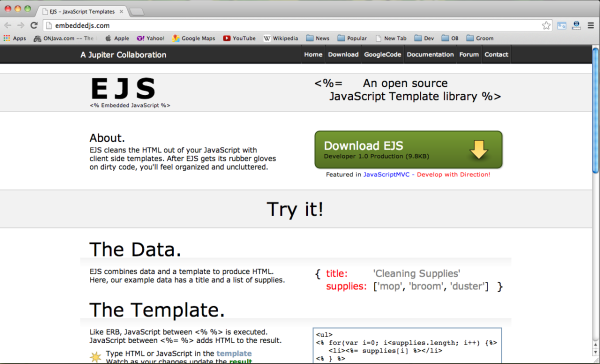Open the Download navigation item
Image resolution: width=600 pixels, height=364 pixels.
click(343, 55)
